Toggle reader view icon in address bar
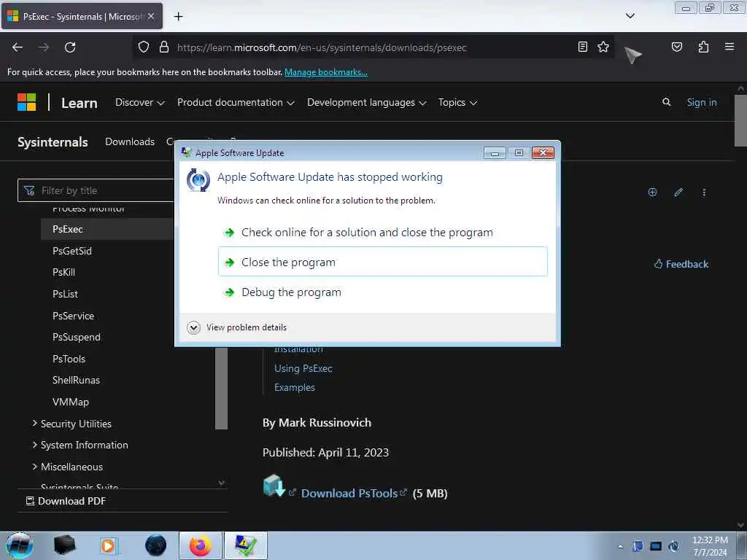 point(582,47)
